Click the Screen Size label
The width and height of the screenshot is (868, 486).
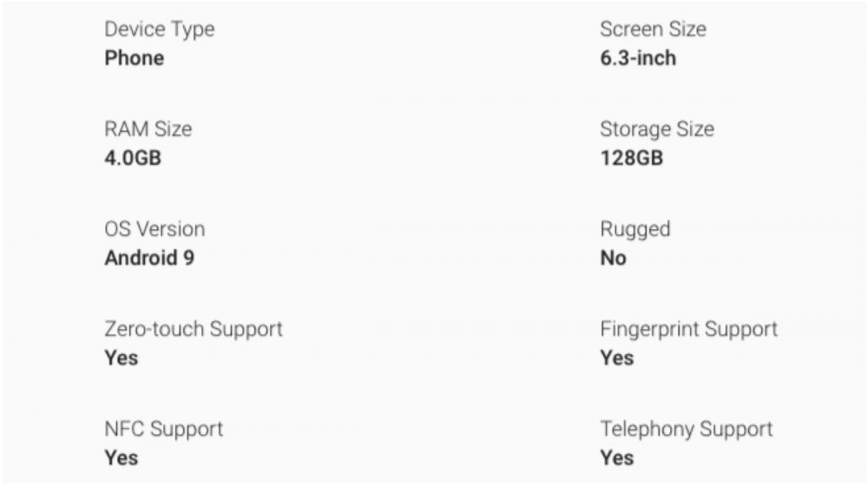[x=653, y=30]
